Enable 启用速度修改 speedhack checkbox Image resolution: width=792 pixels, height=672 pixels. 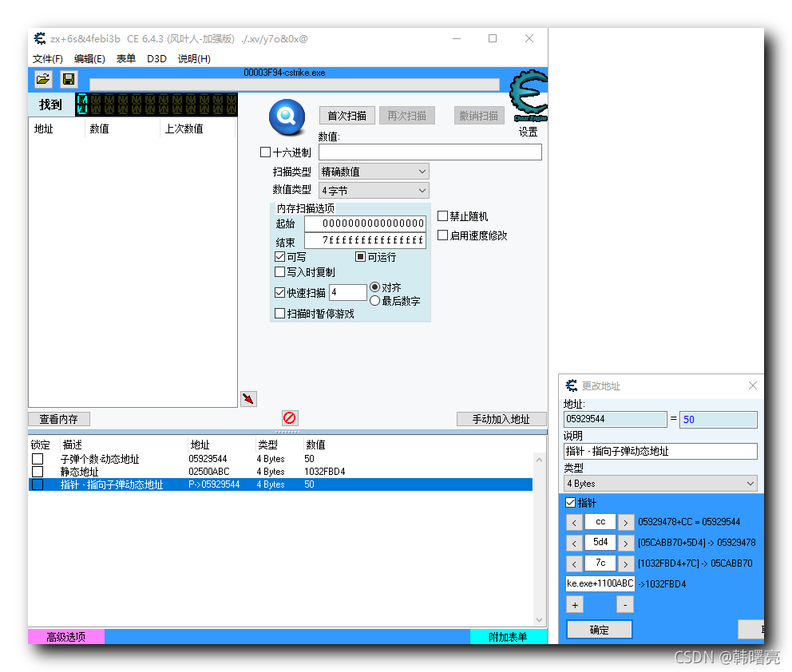coord(442,235)
